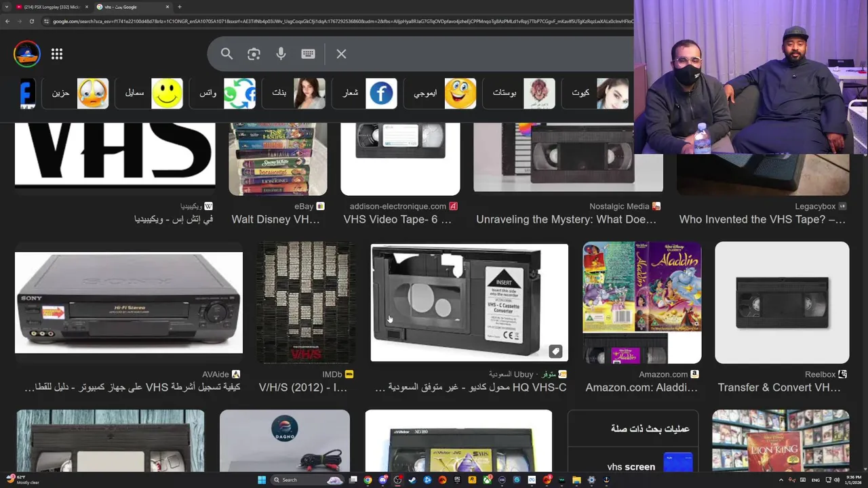
Task: Click the Nostalgic Media source label
Action: click(x=619, y=206)
